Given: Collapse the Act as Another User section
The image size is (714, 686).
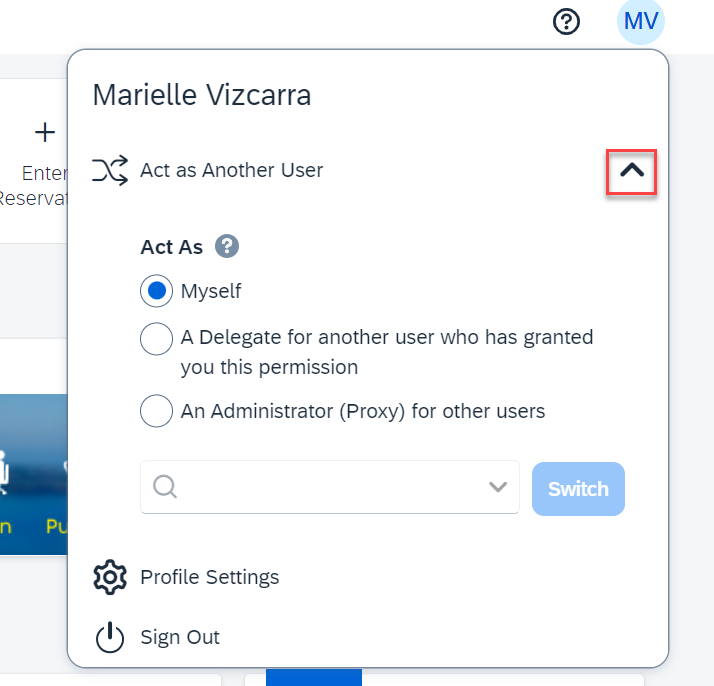Looking at the screenshot, I should point(632,171).
